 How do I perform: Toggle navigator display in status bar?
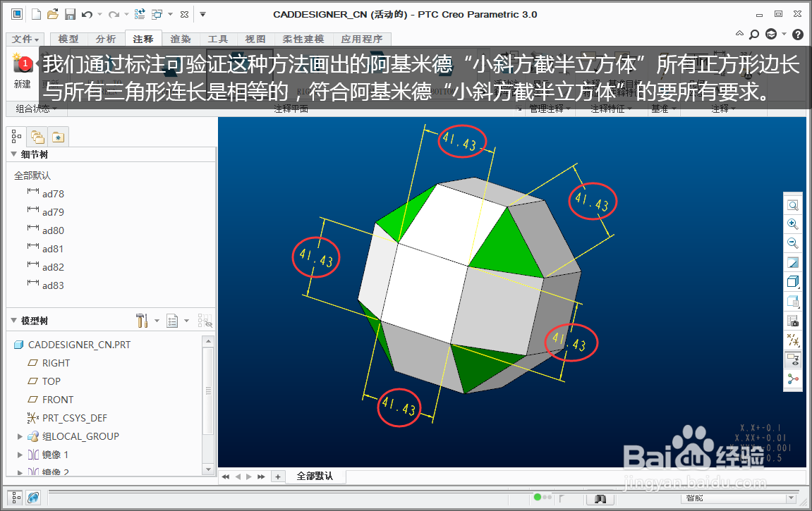[x=16, y=498]
